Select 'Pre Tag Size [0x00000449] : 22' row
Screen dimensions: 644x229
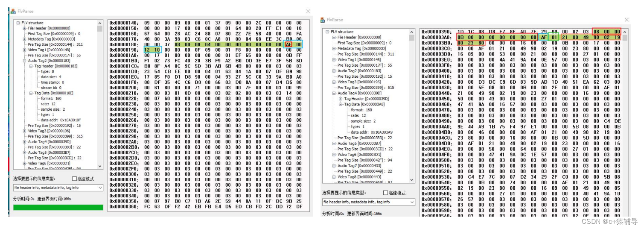(364, 171)
